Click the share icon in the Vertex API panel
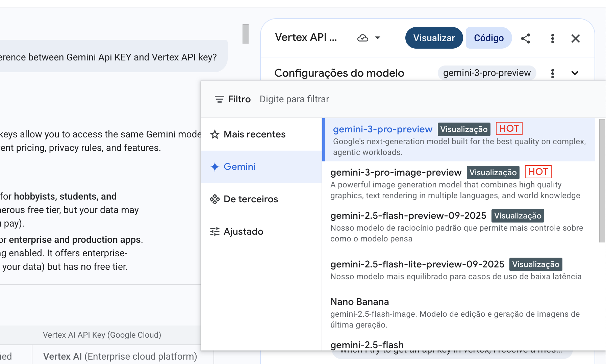Image resolution: width=606 pixels, height=364 pixels. pos(526,38)
